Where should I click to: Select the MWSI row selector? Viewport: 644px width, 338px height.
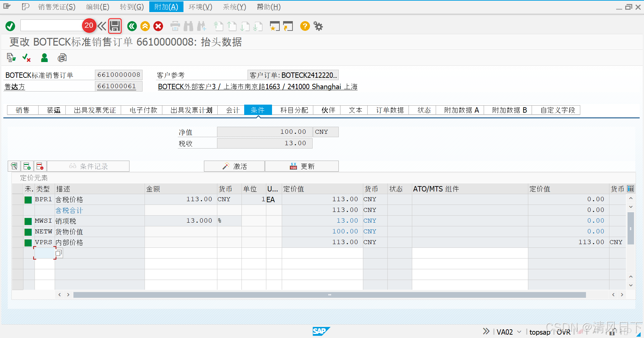pos(17,221)
